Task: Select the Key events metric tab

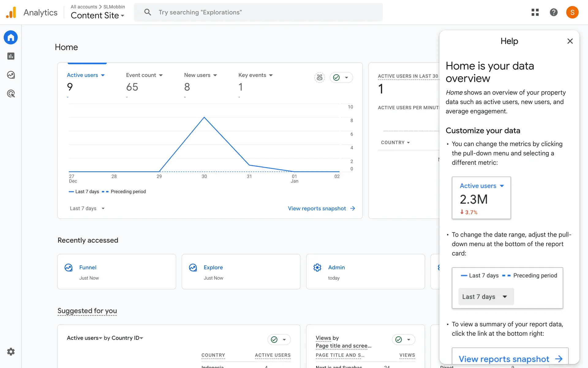Action: pyautogui.click(x=255, y=75)
